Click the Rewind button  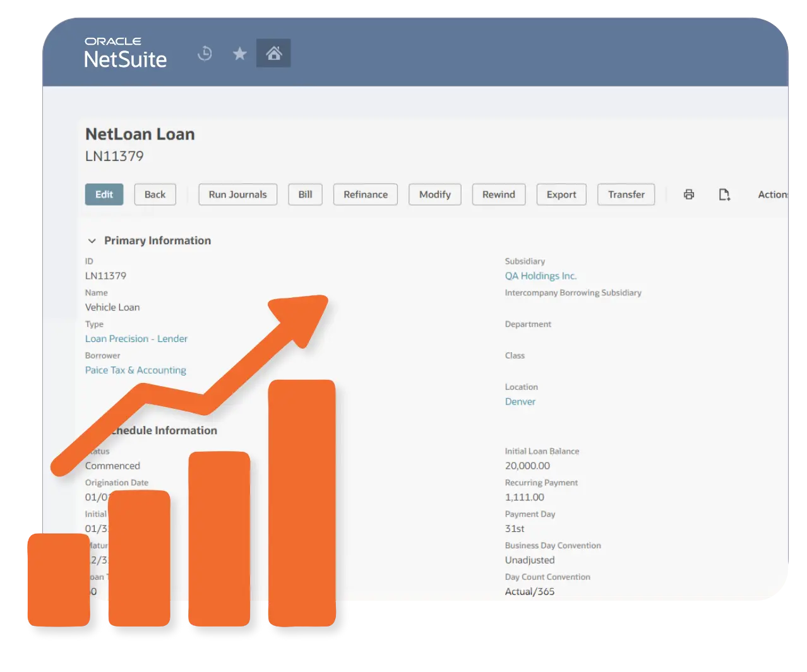[499, 194]
